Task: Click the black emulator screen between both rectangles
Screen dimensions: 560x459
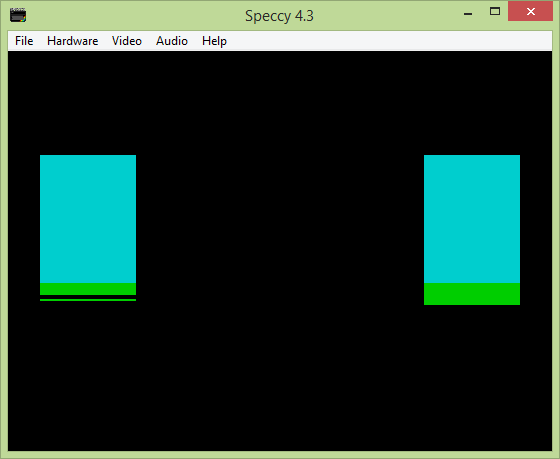Action: (x=280, y=229)
